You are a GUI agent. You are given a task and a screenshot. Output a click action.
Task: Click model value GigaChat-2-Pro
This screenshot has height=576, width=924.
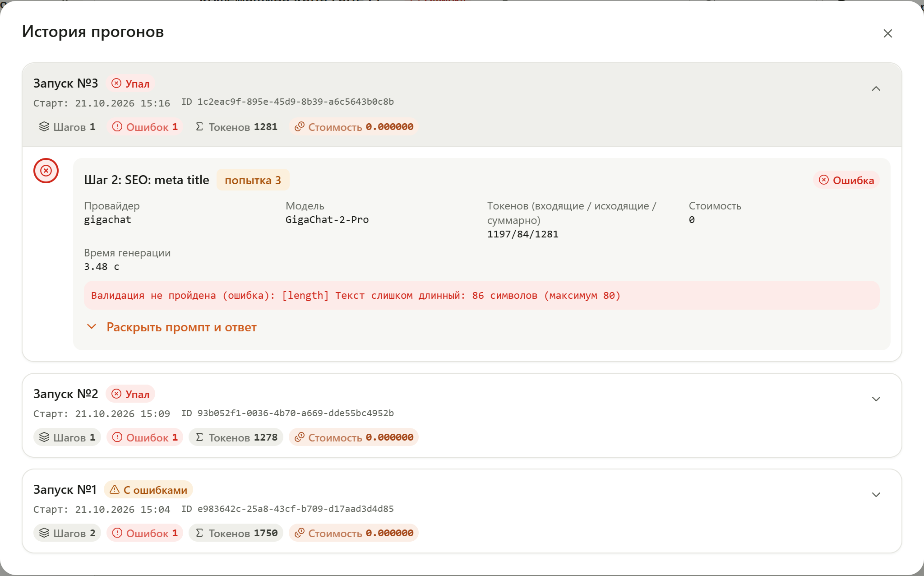coord(327,220)
